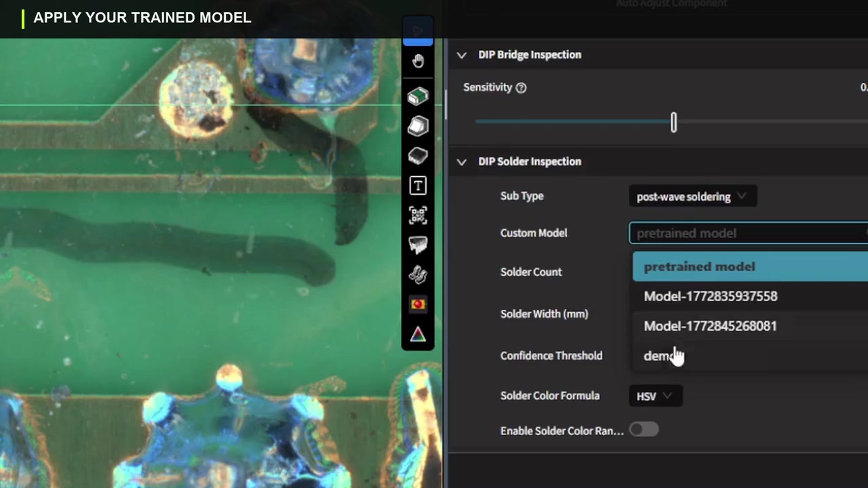Select the DIP pin connector tool

[418, 245]
